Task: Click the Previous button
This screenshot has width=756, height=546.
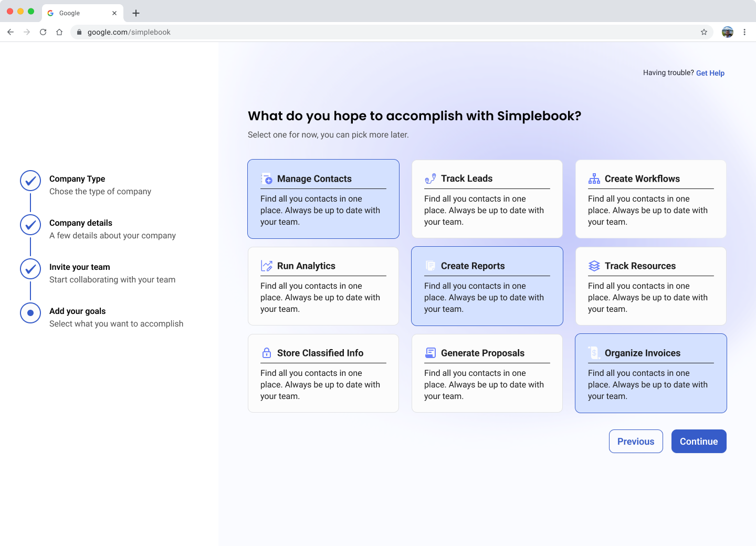Action: click(636, 442)
